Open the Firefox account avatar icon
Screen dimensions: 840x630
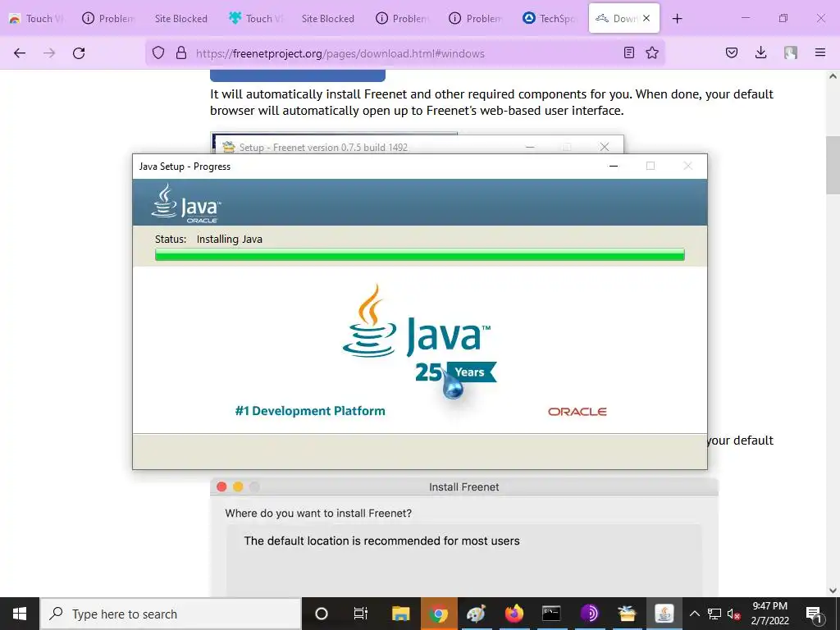click(790, 52)
